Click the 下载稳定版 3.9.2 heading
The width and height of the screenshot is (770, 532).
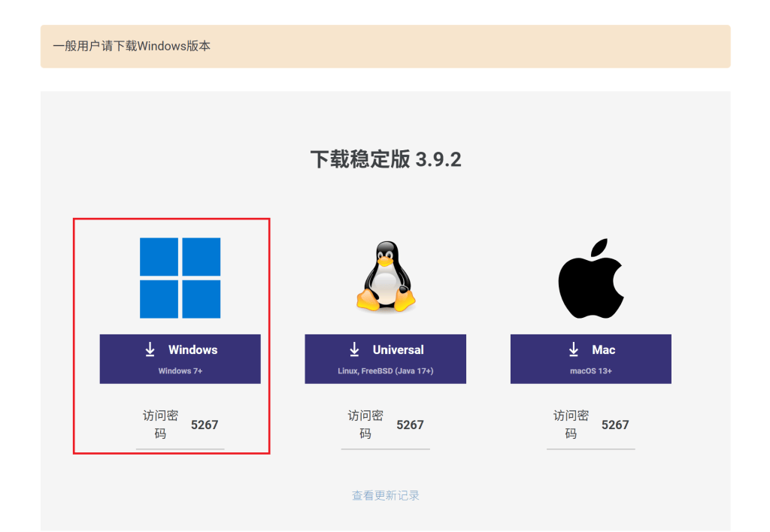coord(385,159)
